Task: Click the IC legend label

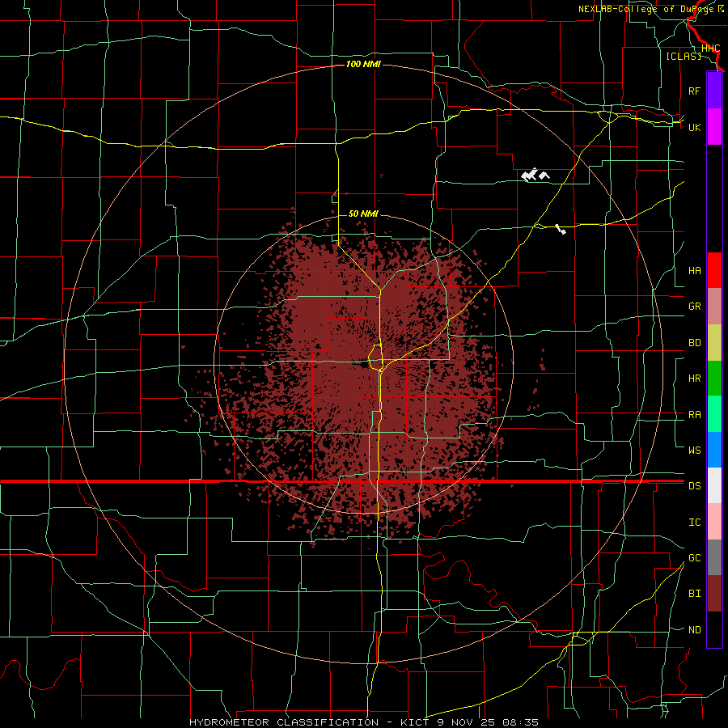Action: point(694,523)
